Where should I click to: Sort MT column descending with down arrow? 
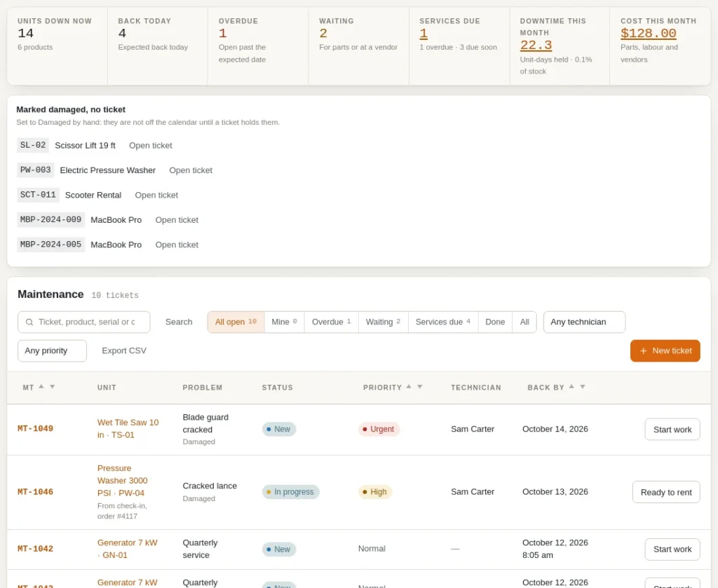click(52, 387)
